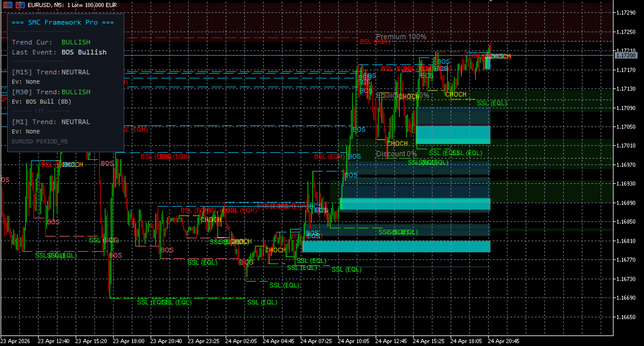Image resolution: width=644 pixels, height=346 pixels.
Task: Click the 1.16650 price scale label
Action: pyautogui.click(x=626, y=317)
